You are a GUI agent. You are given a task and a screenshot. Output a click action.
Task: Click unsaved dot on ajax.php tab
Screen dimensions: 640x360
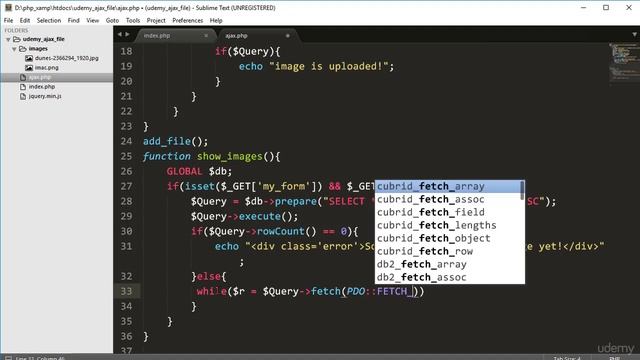[x=288, y=36]
